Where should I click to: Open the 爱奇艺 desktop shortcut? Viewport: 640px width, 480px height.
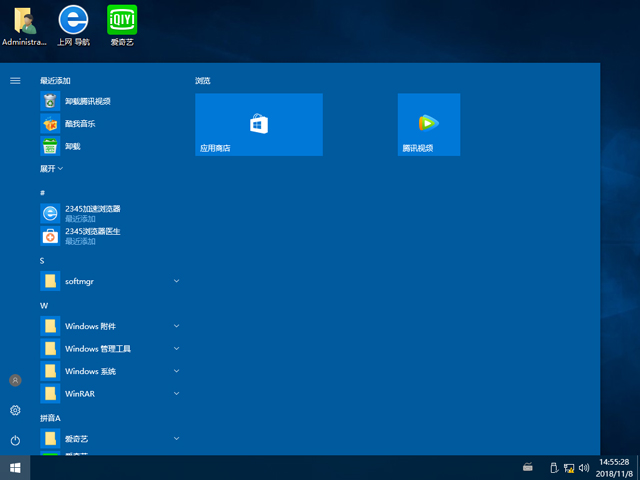pyautogui.click(x=122, y=26)
